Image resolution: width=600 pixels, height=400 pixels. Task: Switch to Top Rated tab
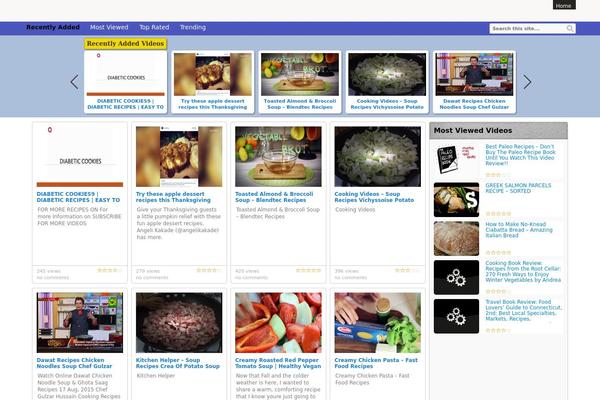click(x=154, y=27)
